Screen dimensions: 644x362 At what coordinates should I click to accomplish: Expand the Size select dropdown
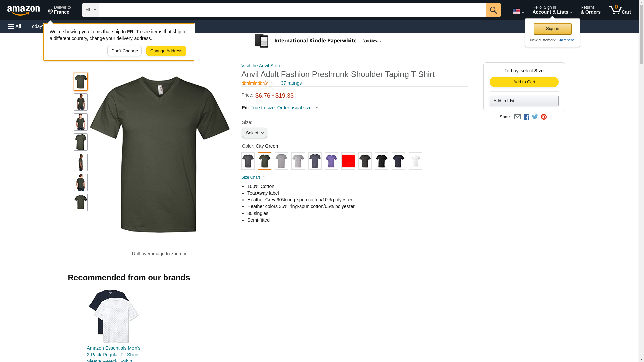point(254,133)
